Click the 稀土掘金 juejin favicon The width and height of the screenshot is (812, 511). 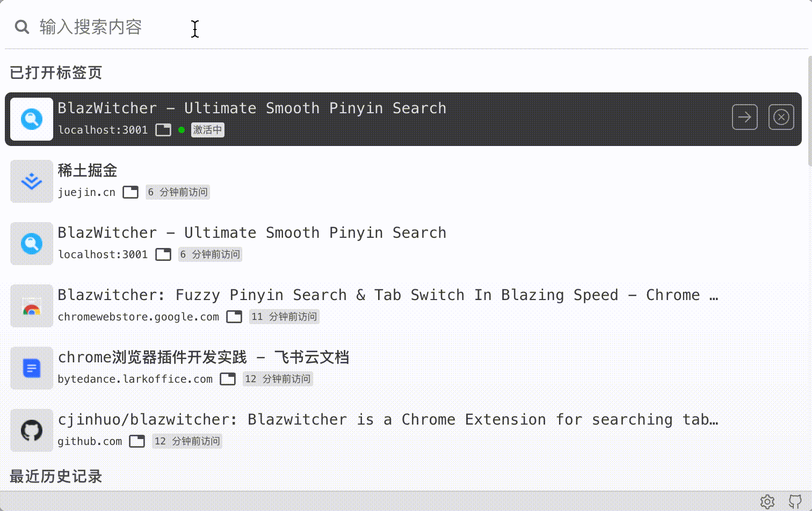point(32,181)
